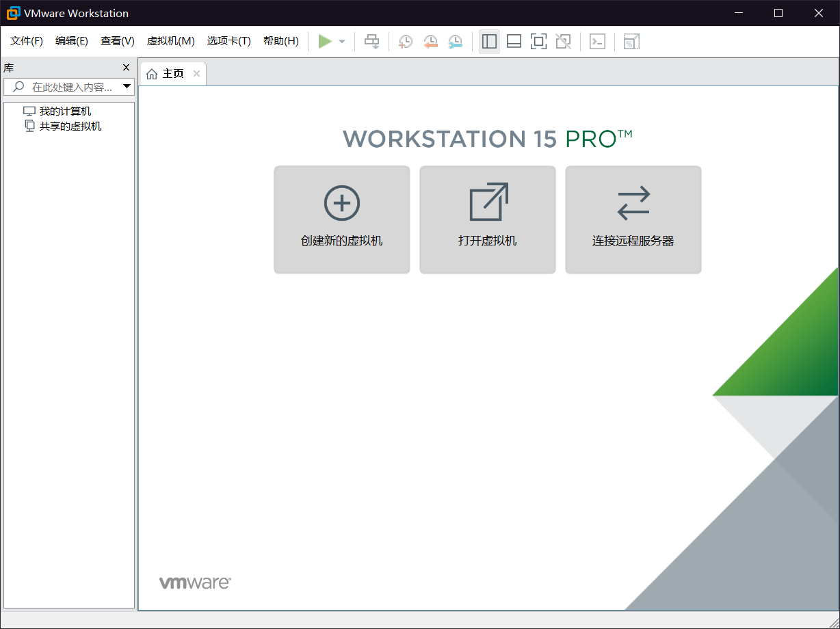Viewport: 840px width, 629px height.
Task: Open the 选项卡(T) menu
Action: 229,41
